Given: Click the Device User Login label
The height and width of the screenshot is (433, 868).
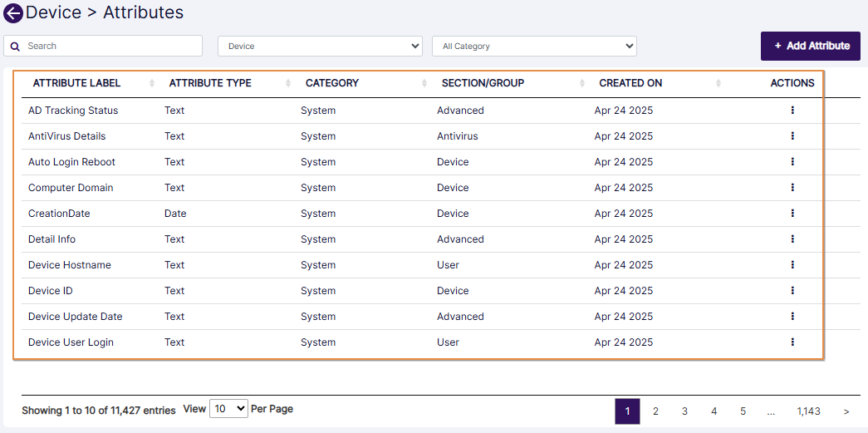Looking at the screenshot, I should (71, 342).
